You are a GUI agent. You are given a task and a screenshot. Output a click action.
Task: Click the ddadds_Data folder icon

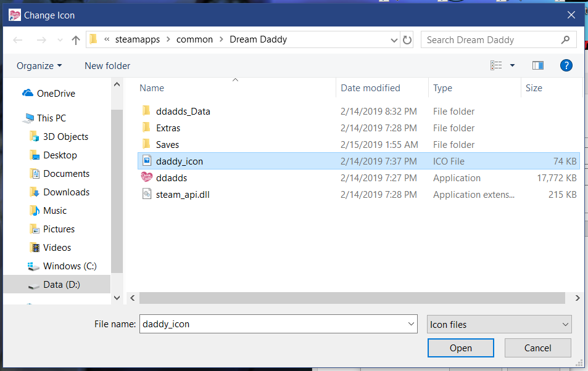coord(146,111)
